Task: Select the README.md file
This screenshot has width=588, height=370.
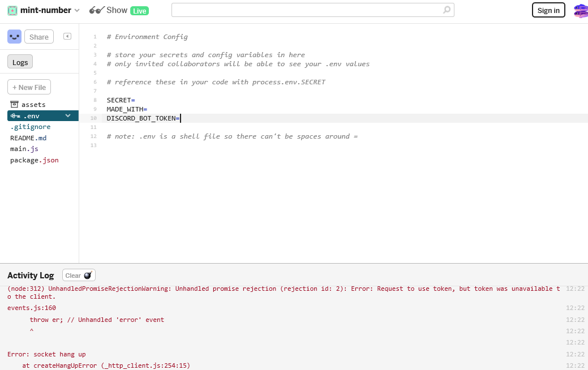Action: click(28, 137)
